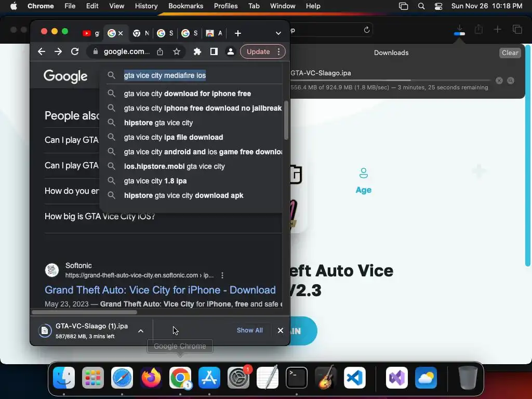Open the History menu
The width and height of the screenshot is (532, 399).
click(146, 6)
